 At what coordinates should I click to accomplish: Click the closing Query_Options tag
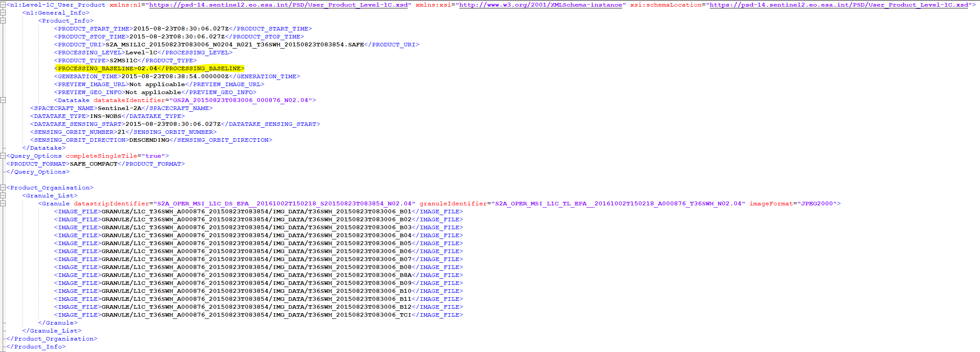(x=38, y=172)
